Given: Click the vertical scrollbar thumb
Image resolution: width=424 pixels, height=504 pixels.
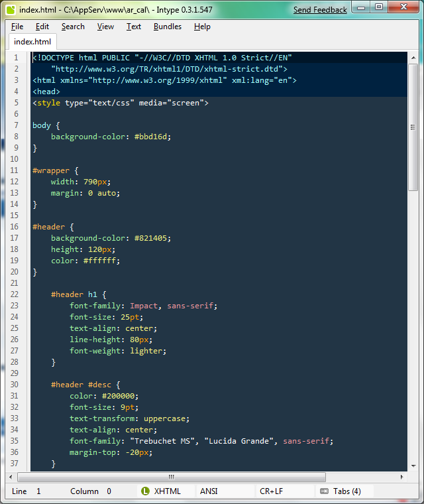Looking at the screenshot, I should (x=413, y=127).
